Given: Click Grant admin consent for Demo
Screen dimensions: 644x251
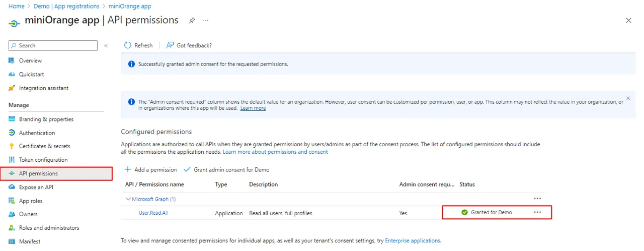Looking at the screenshot, I should [226, 170].
